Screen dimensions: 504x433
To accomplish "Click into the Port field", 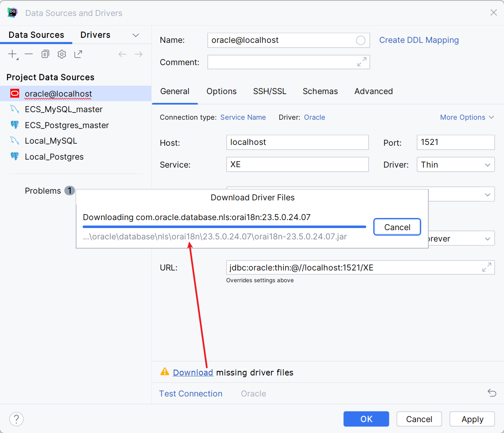I will tap(456, 142).
